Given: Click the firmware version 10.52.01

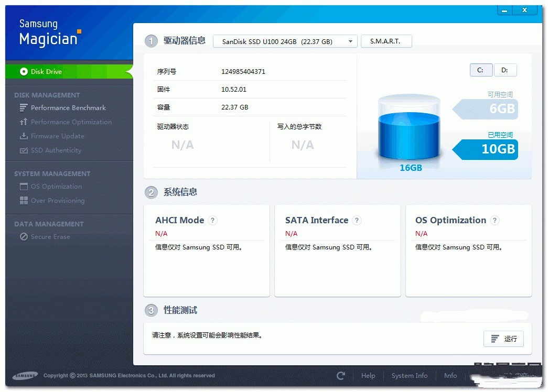Looking at the screenshot, I should tap(234, 90).
